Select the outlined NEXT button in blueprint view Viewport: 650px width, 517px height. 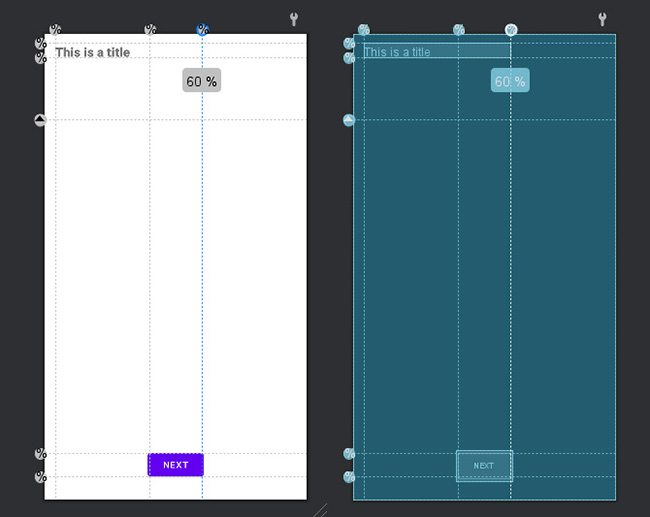(x=484, y=466)
